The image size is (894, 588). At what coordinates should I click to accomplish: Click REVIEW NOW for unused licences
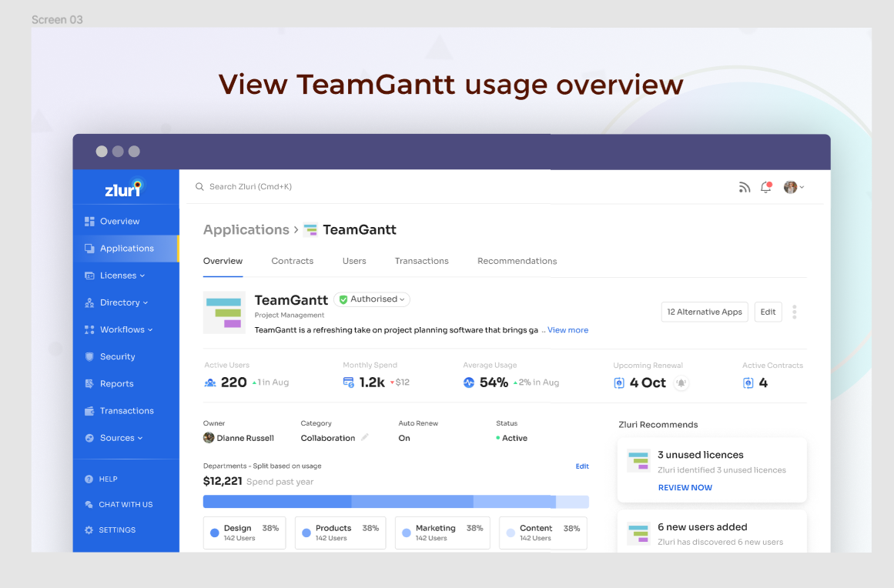pyautogui.click(x=685, y=488)
